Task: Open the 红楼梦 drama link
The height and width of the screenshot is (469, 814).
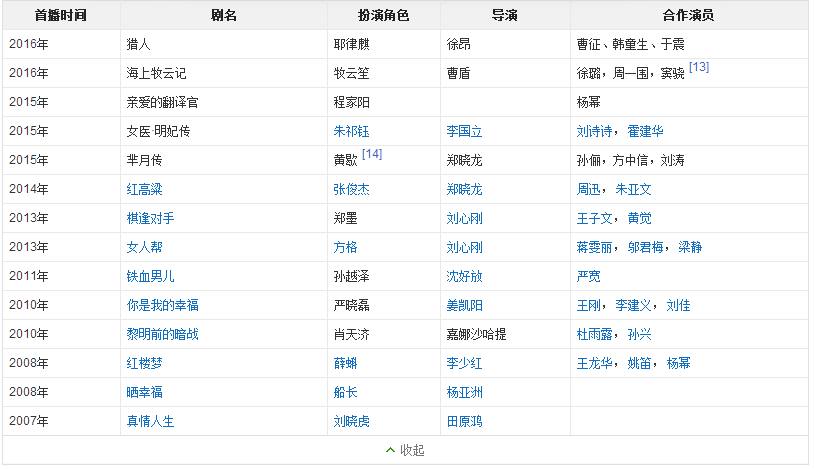Action: (x=144, y=364)
